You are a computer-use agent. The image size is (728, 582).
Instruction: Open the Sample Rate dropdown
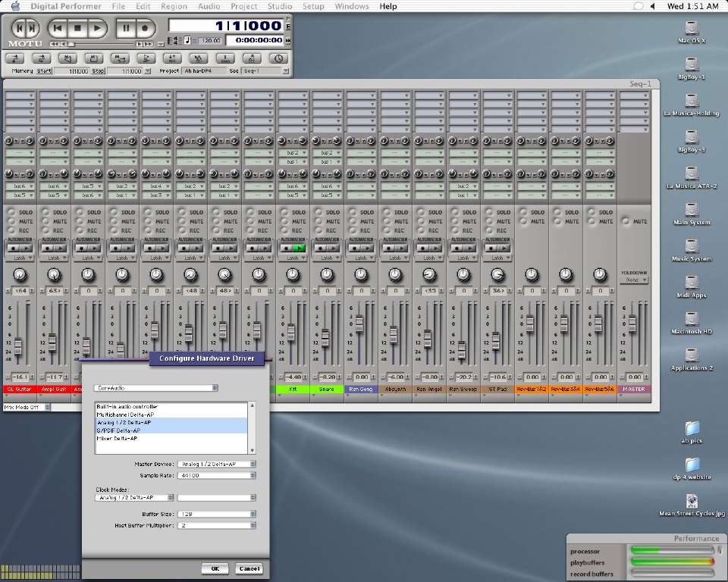coord(217,476)
